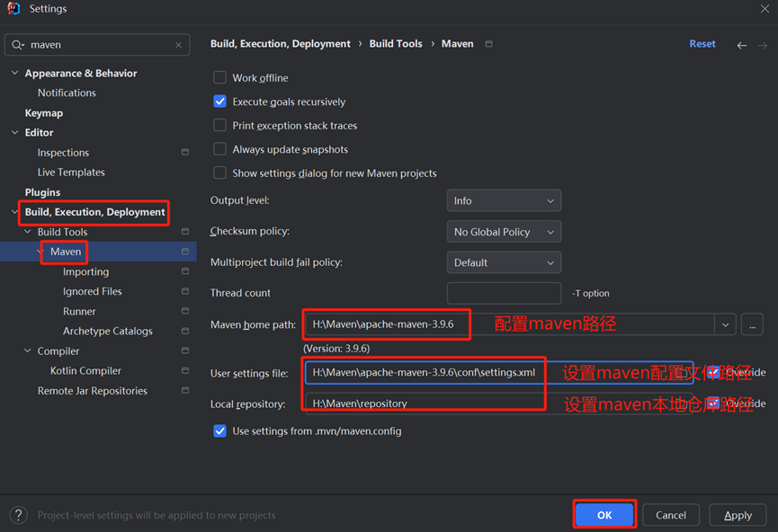Image resolution: width=778 pixels, height=532 pixels.
Task: Click the User settings file path field
Action: (x=499, y=372)
